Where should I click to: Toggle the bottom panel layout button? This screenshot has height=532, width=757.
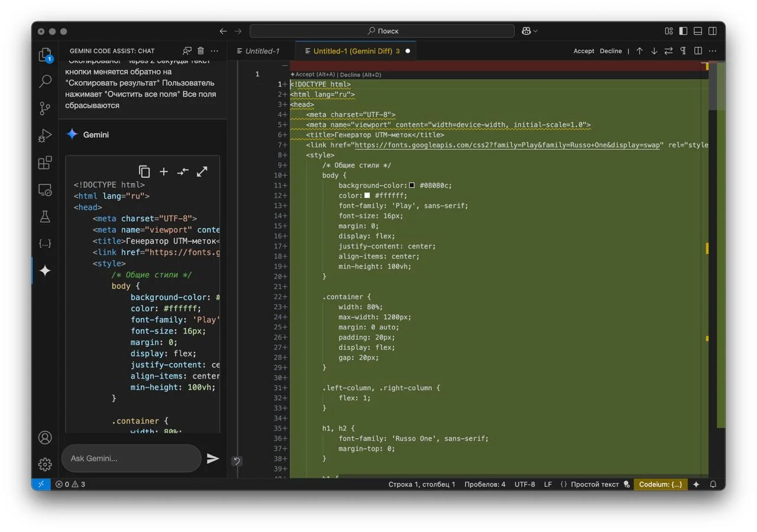coord(698,31)
